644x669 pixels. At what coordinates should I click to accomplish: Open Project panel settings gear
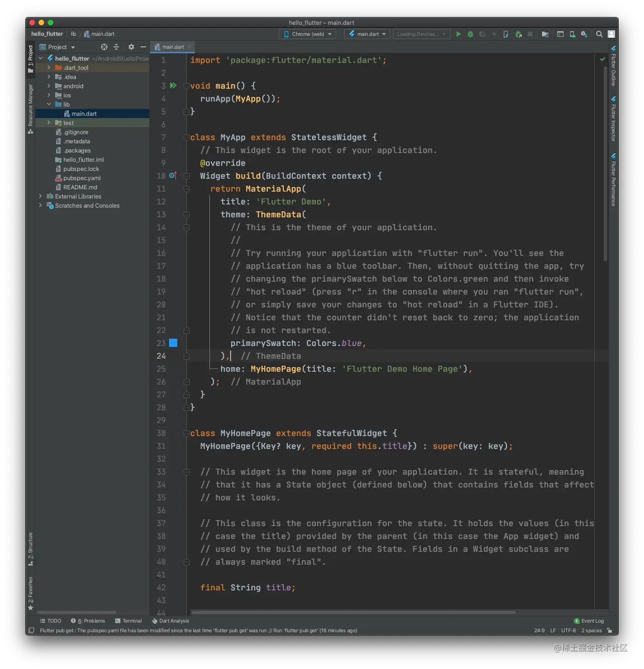[x=131, y=47]
